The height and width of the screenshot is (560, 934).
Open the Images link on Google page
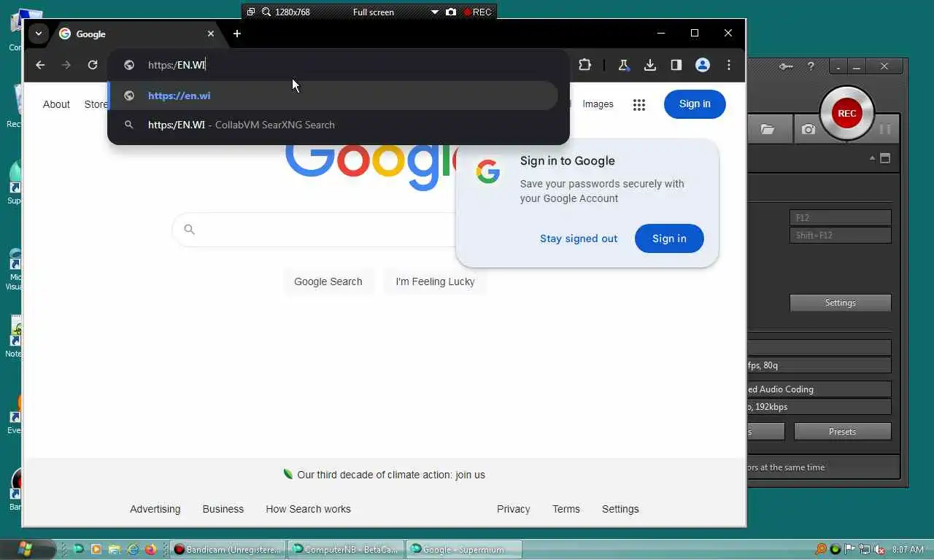pyautogui.click(x=598, y=104)
